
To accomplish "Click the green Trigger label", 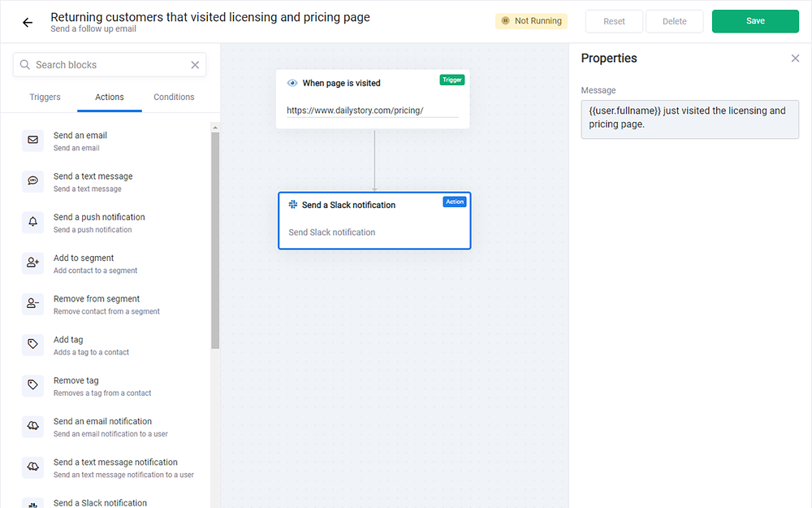I will [452, 80].
